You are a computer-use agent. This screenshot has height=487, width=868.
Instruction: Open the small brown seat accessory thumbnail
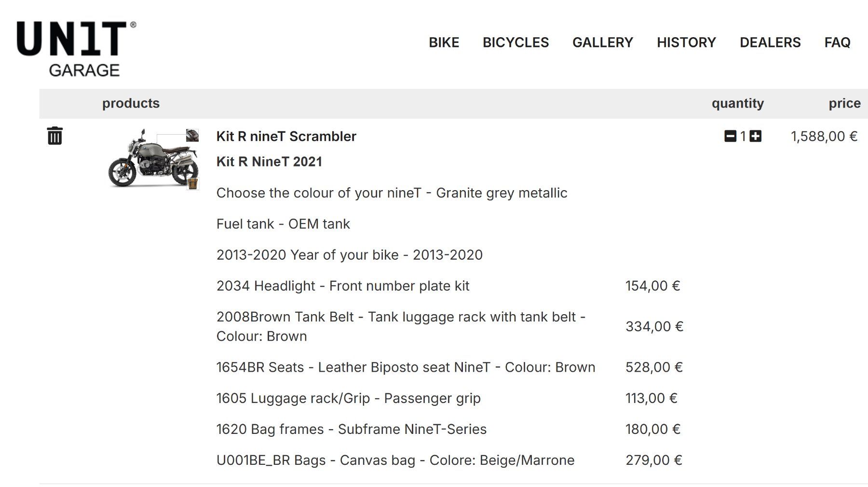coord(192,135)
